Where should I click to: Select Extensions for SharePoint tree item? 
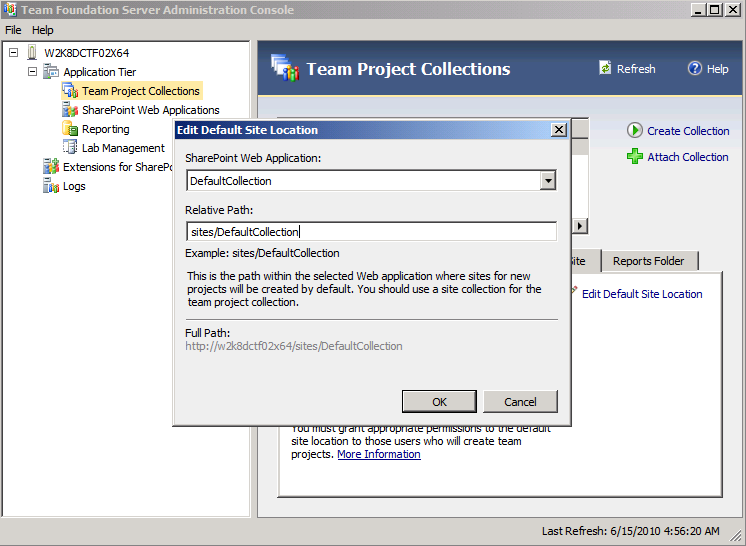(117, 167)
